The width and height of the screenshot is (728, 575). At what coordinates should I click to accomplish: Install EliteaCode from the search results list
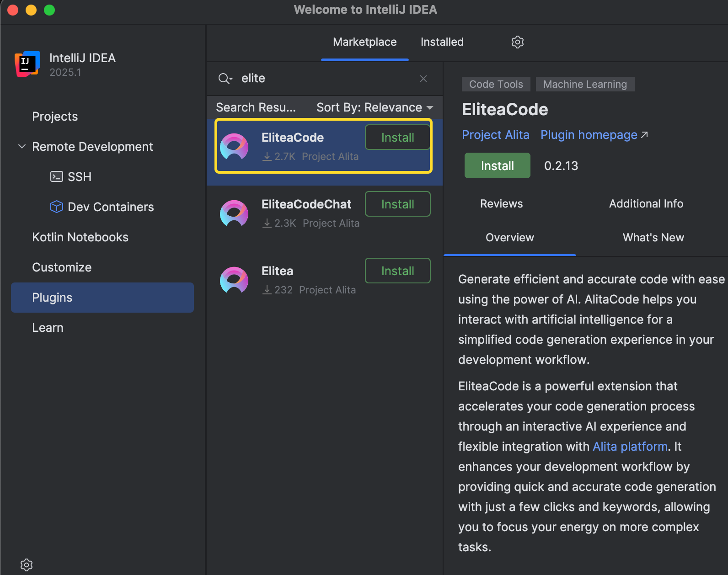click(397, 137)
